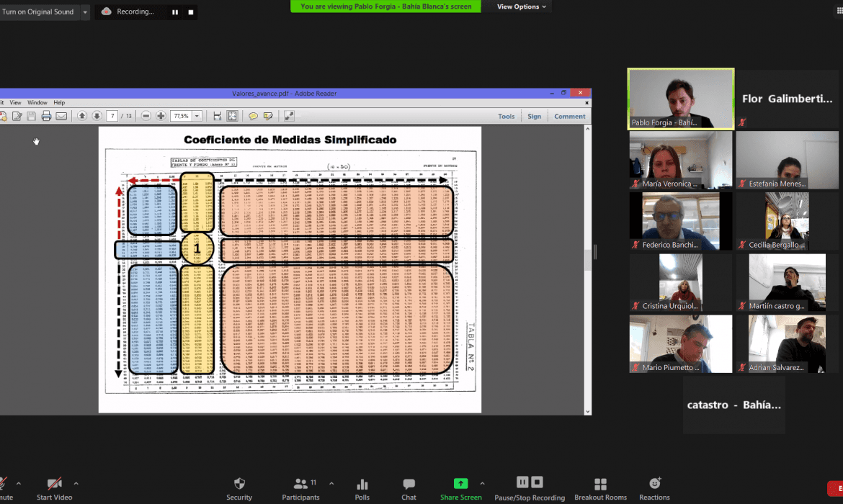Click the print icon in Adobe Reader
Screen dimensions: 843x504
pos(46,116)
